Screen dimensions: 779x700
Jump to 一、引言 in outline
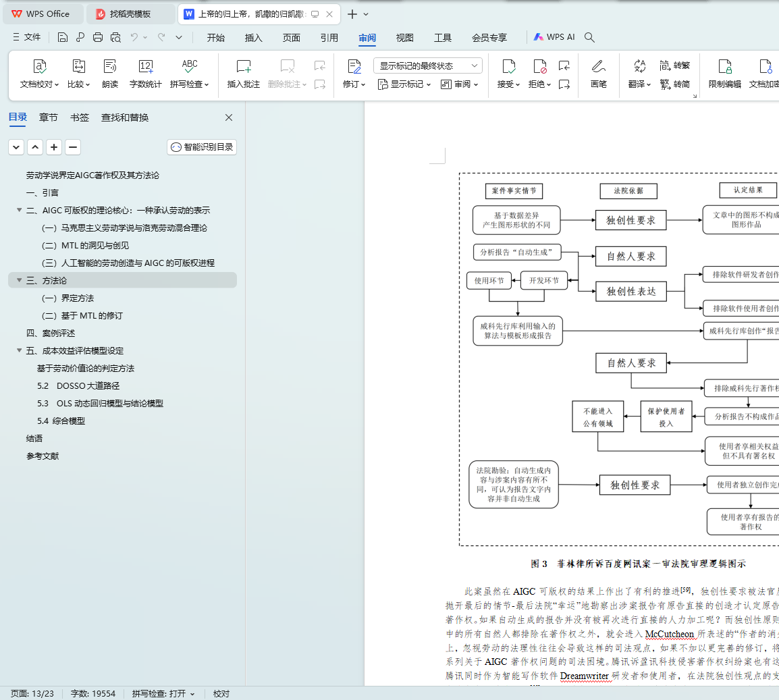(43, 193)
